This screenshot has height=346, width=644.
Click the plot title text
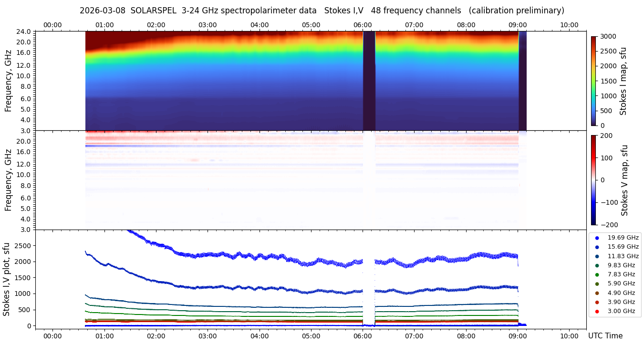pos(322,10)
